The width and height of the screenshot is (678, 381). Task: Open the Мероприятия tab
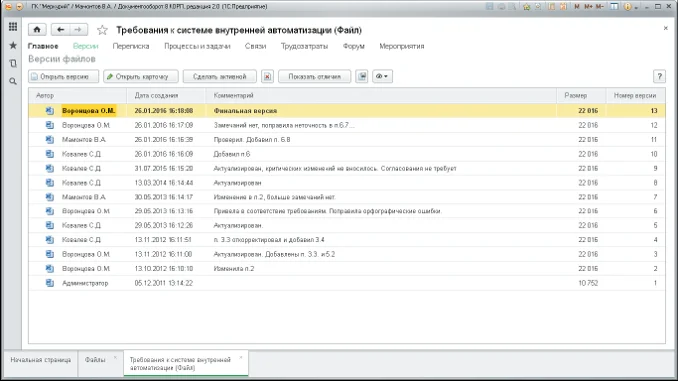pyautogui.click(x=402, y=46)
